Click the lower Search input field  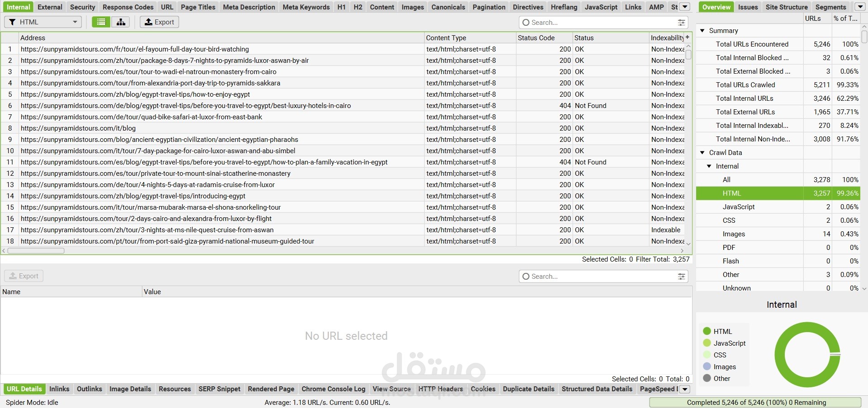603,276
